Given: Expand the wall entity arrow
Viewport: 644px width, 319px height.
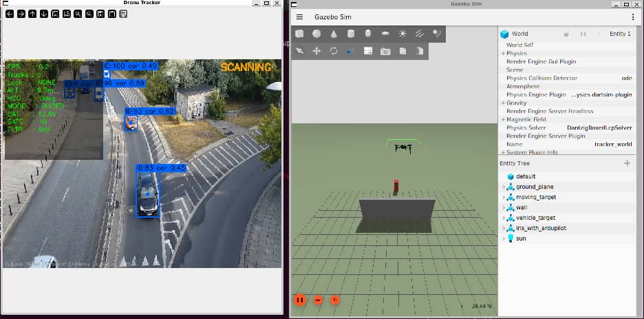Looking at the screenshot, I should click(504, 207).
